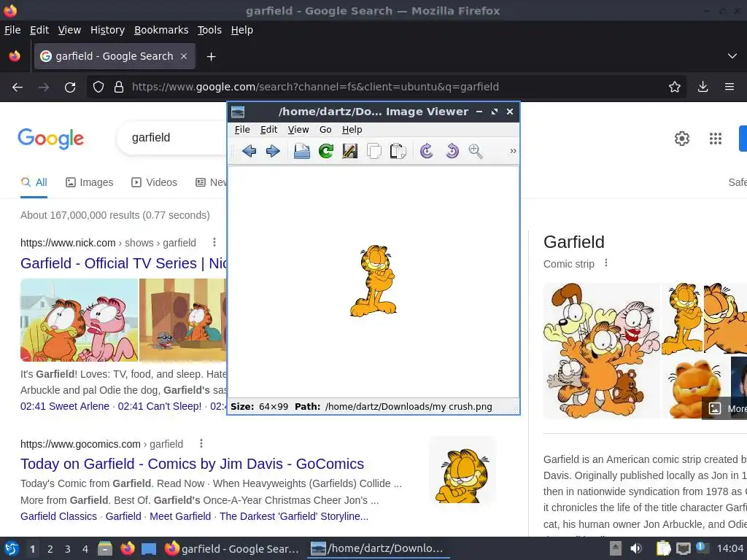Open a new Firefox tab
This screenshot has height=560, width=747.
tap(211, 57)
